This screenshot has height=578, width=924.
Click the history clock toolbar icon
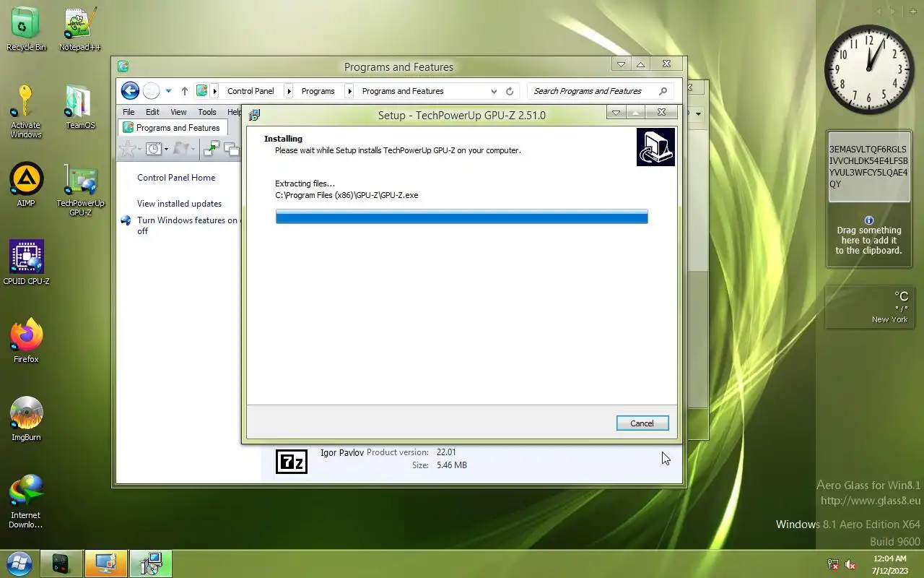pyautogui.click(x=153, y=149)
